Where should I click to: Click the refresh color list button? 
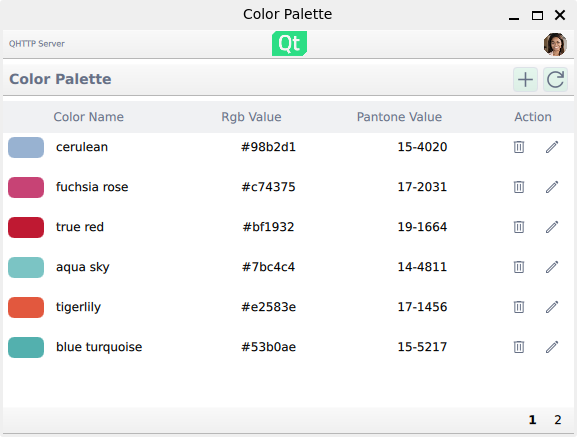pyautogui.click(x=555, y=79)
